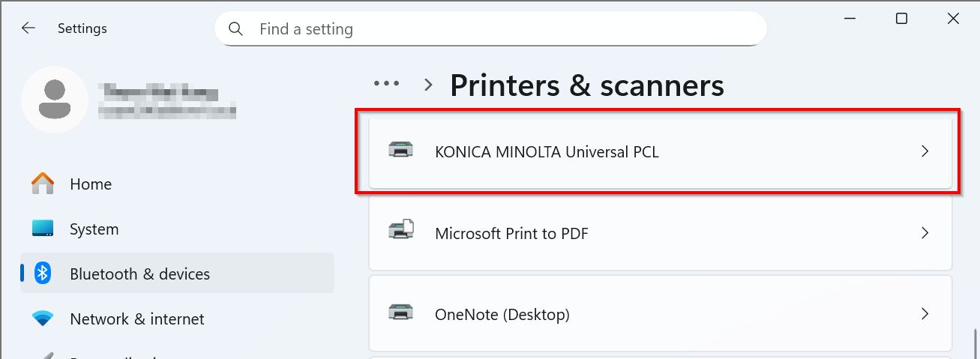Click the Home house icon in sidebar
The height and width of the screenshot is (359, 980).
pyautogui.click(x=43, y=184)
